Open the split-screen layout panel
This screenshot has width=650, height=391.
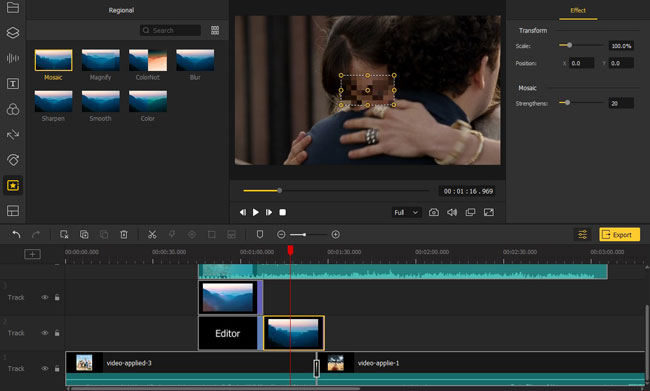[x=13, y=211]
